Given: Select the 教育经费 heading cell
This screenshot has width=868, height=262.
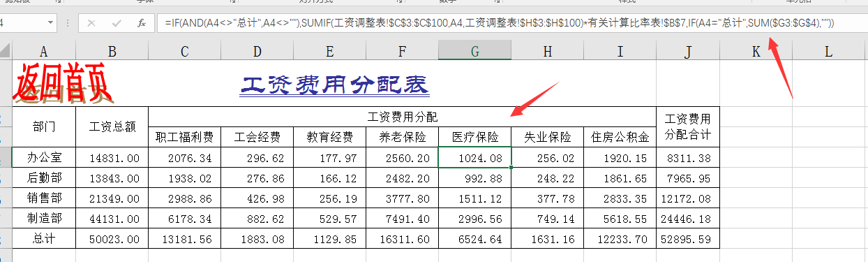Looking at the screenshot, I should 329,137.
